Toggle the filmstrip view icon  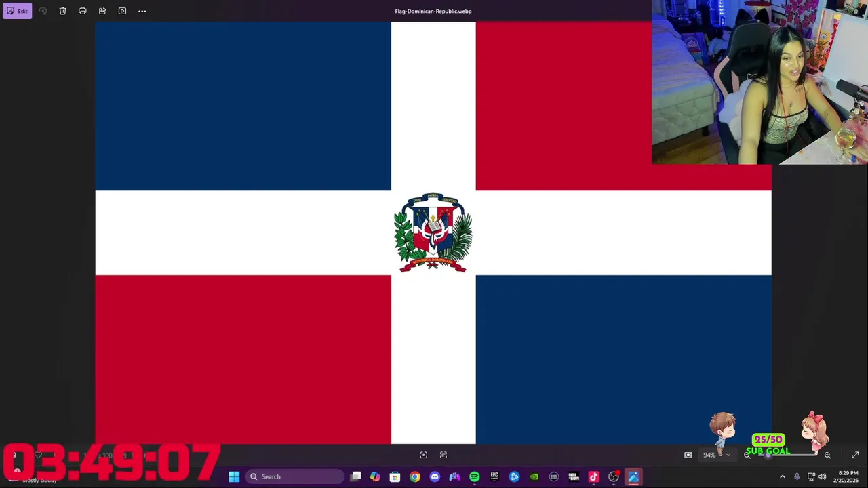point(688,455)
